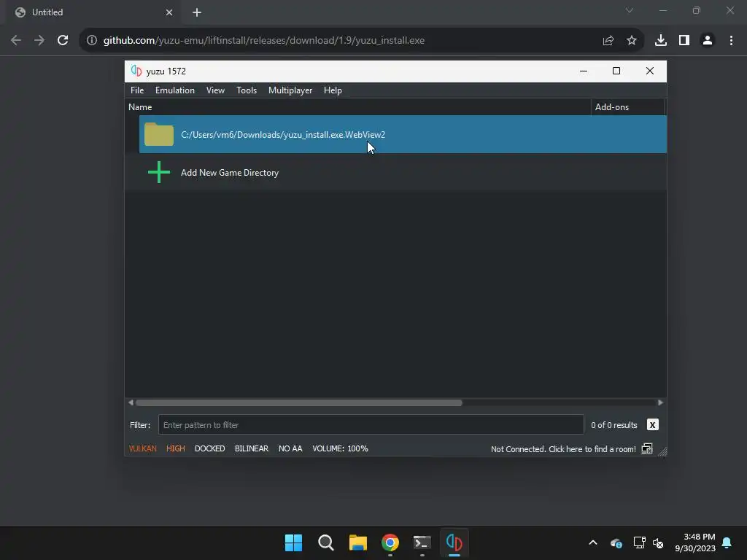Open the View menu in yuzu
Screen dimensions: 747x560
coord(215,90)
